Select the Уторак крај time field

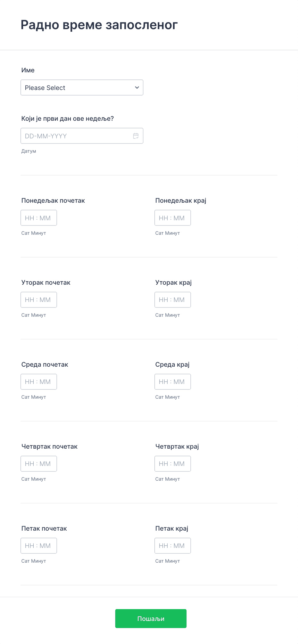tap(173, 300)
